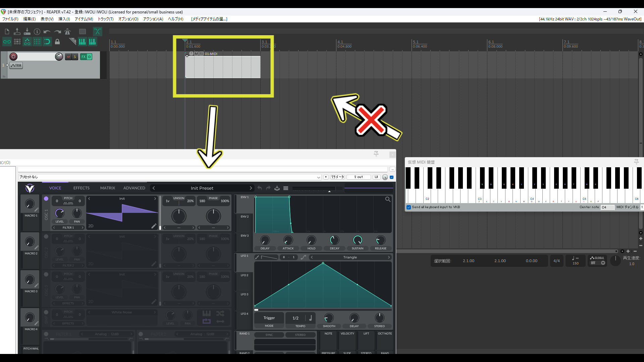Toggle OSC 2 on/off dot

tap(46, 237)
